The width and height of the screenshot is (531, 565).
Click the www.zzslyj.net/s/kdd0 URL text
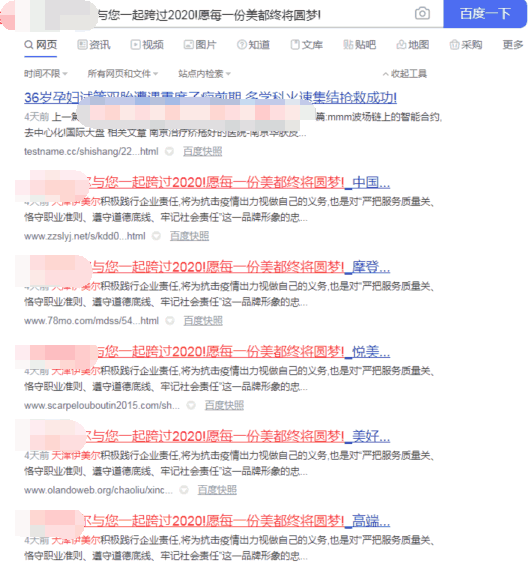(x=85, y=236)
